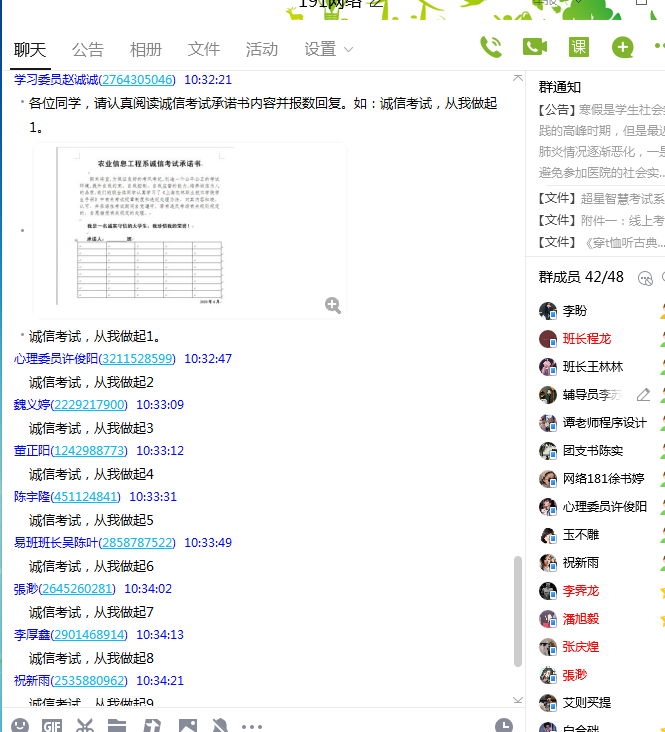Open the 诚信考试承诺书 image thumbnail
665x732 pixels.
pos(190,230)
